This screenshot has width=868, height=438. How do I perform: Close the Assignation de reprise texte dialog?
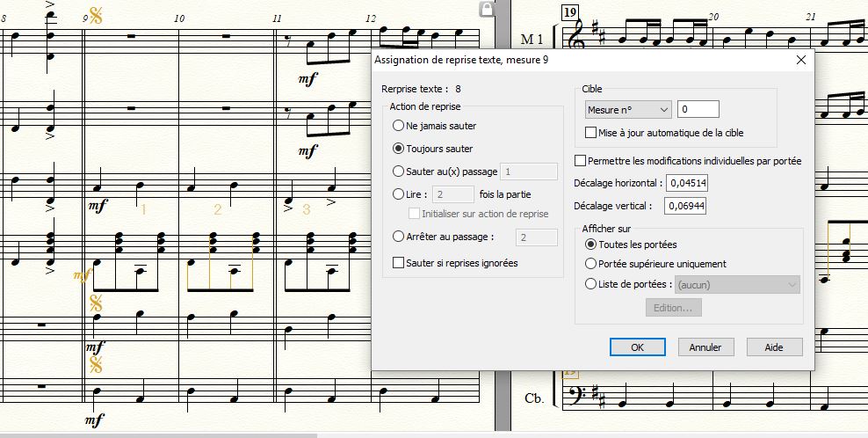pyautogui.click(x=800, y=60)
